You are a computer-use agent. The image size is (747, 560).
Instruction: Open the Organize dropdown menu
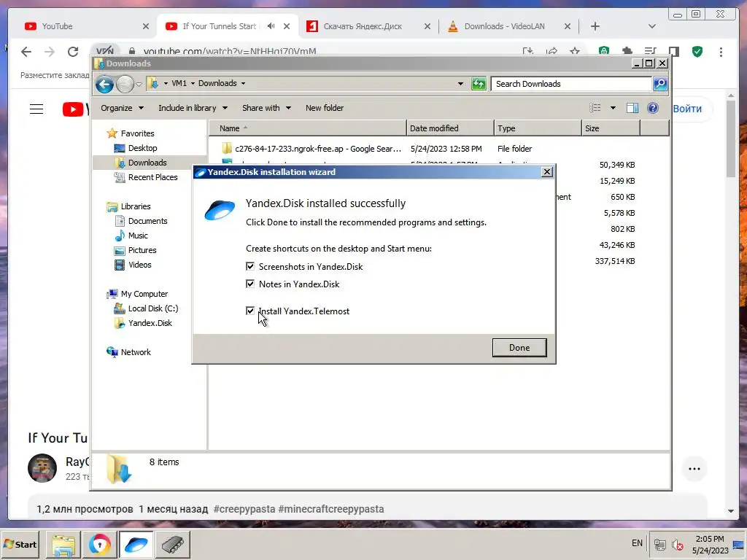[x=122, y=108]
